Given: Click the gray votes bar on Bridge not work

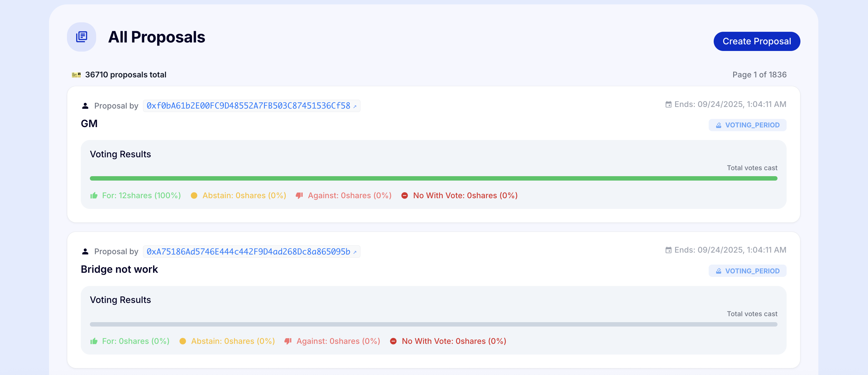Looking at the screenshot, I should [433, 324].
